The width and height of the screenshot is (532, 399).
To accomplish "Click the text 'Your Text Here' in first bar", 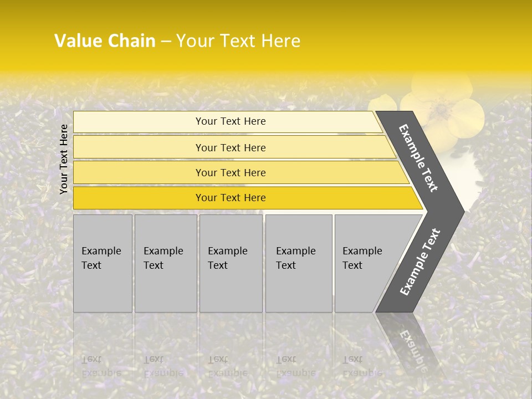I will tap(231, 121).
